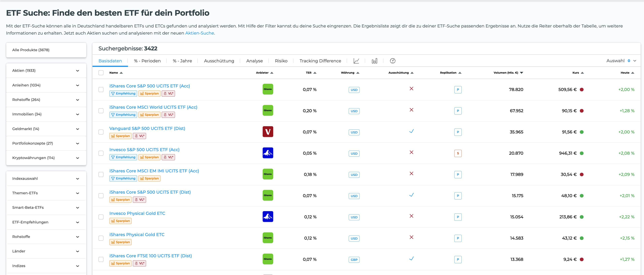Click the Empfehlung tag under iShares Core MSCI World
Image resolution: width=644 pixels, height=275 pixels.
point(123,115)
